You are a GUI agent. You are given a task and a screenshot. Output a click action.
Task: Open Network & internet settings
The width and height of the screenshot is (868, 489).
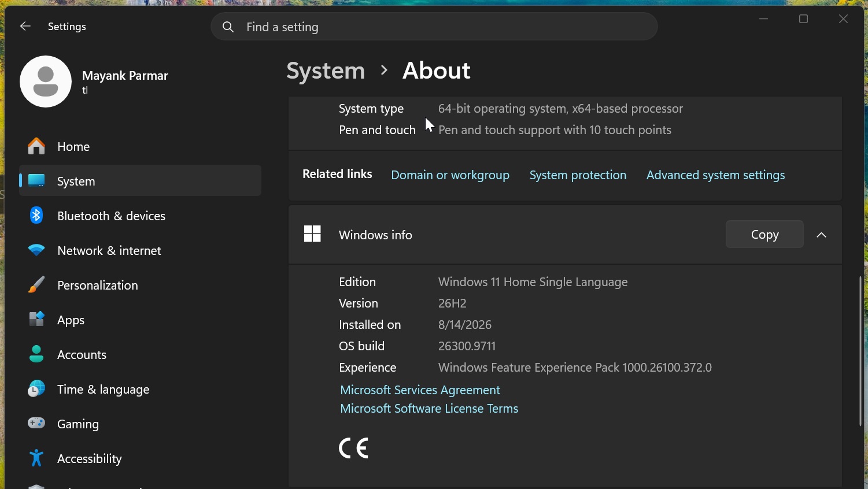(x=140, y=250)
